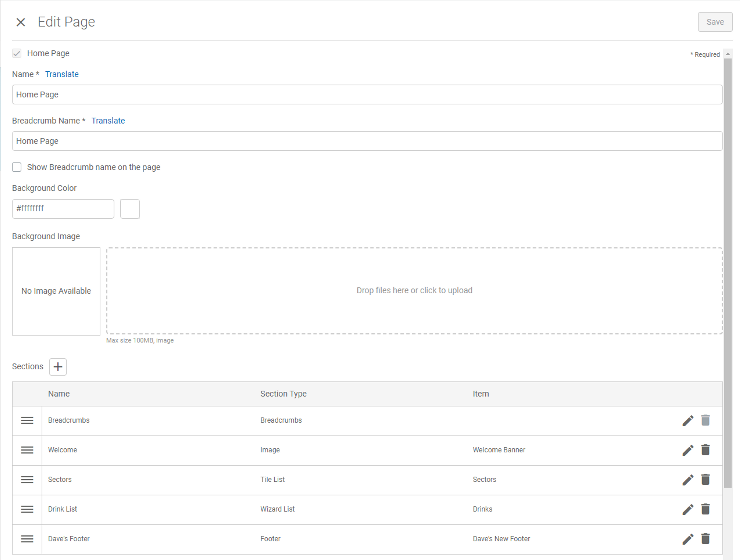Focus the Name input field
The width and height of the screenshot is (740, 560).
pyautogui.click(x=367, y=95)
